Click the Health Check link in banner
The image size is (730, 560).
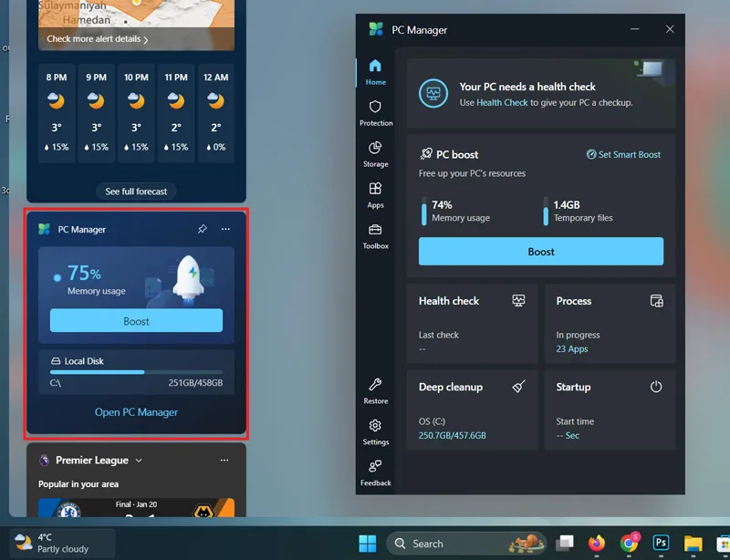click(502, 102)
